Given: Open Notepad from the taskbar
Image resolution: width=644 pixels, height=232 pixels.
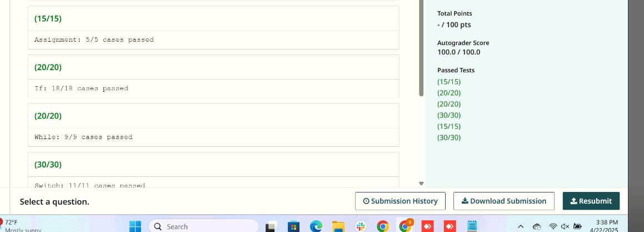Looking at the screenshot, I should [472, 226].
